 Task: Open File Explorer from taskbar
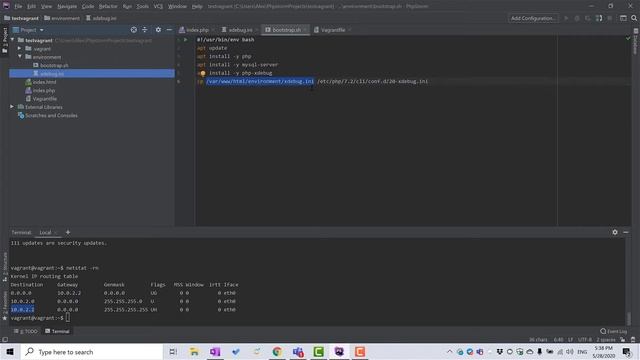[x=194, y=351]
